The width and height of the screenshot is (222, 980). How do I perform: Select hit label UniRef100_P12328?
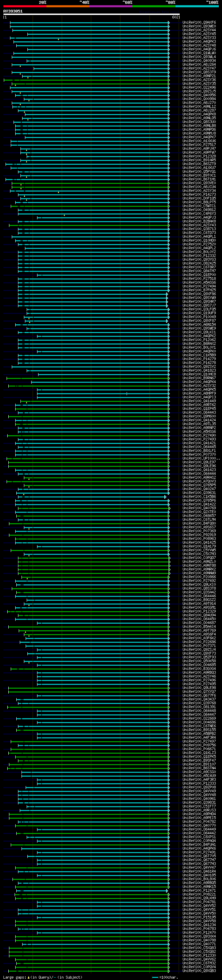pyautogui.click(x=199, y=156)
